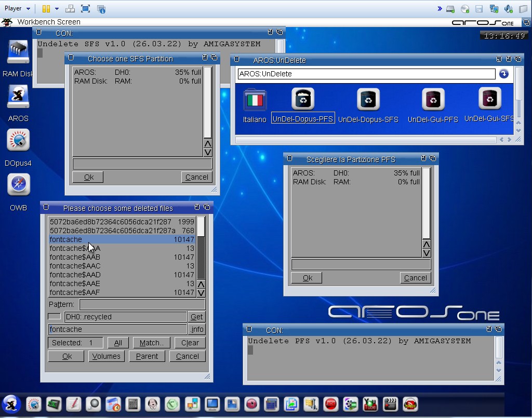Viewport: 532px width, 418px height.
Task: Click the Italiano flag folder icon
Action: click(x=255, y=101)
